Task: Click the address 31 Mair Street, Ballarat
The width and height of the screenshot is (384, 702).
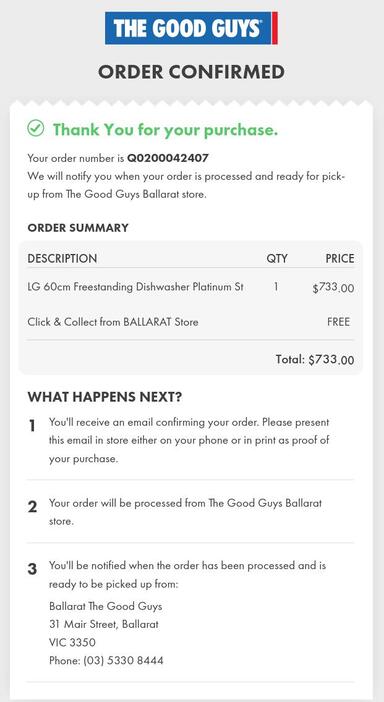Action: coord(104,624)
